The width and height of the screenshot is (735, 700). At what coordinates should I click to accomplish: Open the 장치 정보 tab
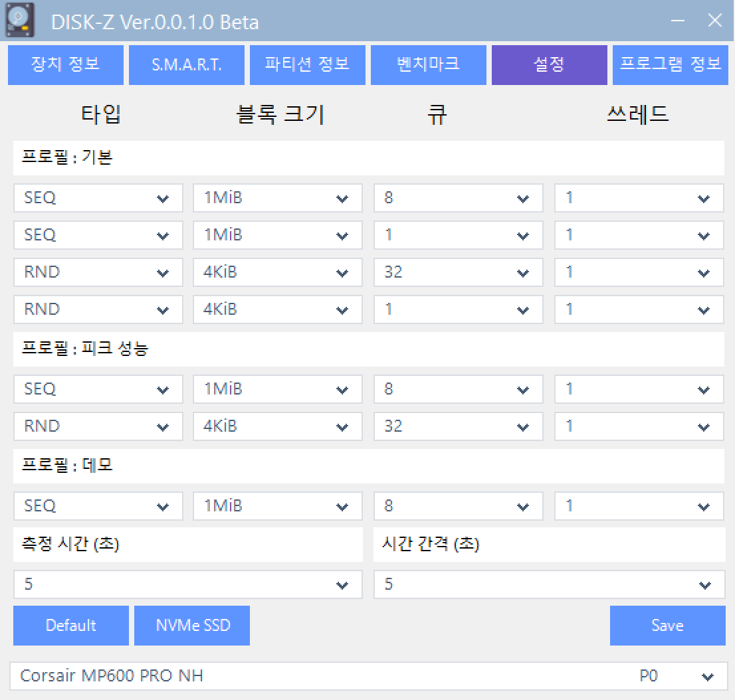click(66, 65)
